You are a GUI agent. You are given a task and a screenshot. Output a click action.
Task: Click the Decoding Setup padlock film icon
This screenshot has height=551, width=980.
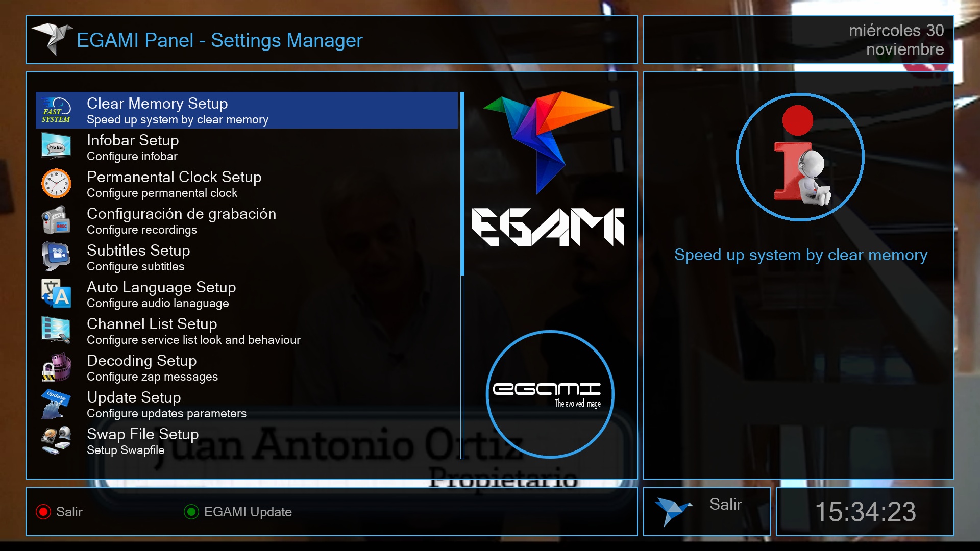(x=56, y=367)
